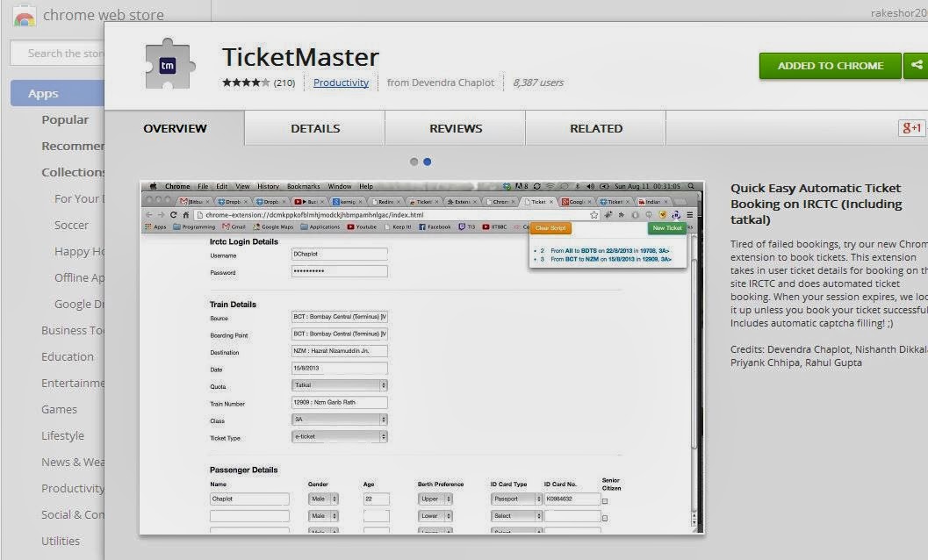The width and height of the screenshot is (928, 560).
Task: Click the volume icon in the Mac menu bar
Action: coord(590,186)
